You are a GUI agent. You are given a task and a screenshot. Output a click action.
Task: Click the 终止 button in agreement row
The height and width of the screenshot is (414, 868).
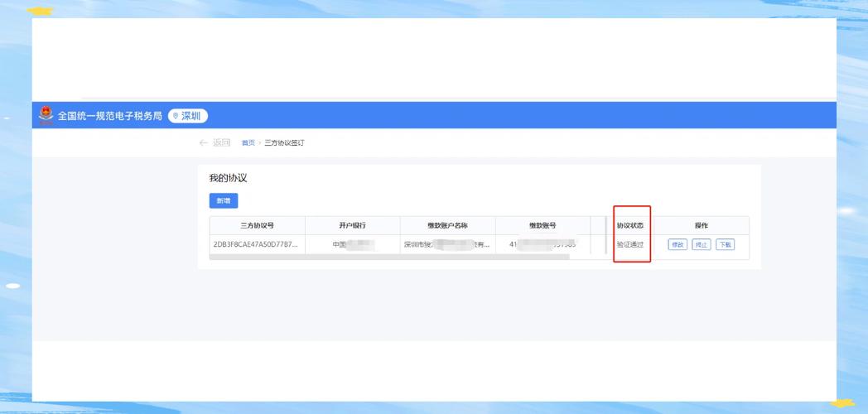point(702,244)
